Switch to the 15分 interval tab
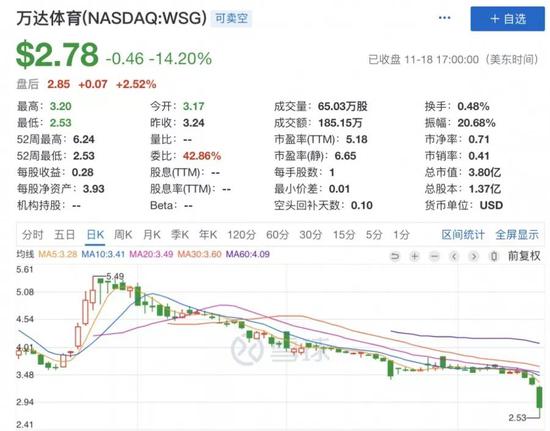This screenshot has height=431, width=550. coord(344,235)
